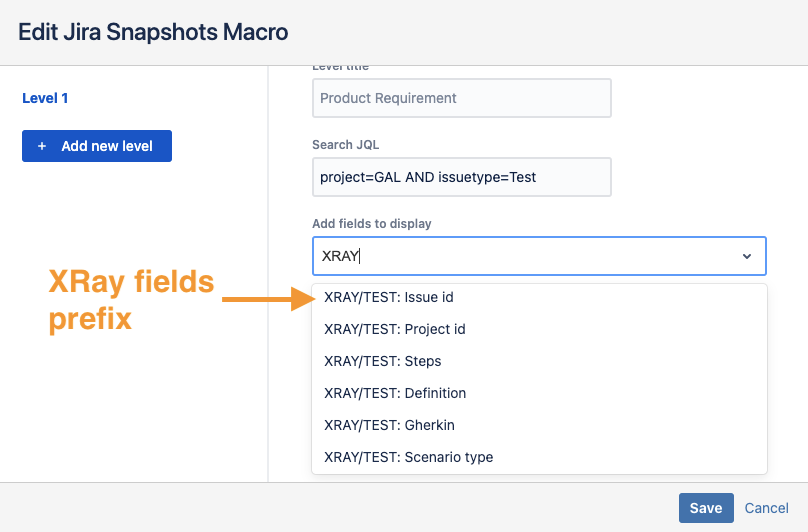
Task: Pick XRAY/TEST: Scenario type option
Action: click(540, 457)
